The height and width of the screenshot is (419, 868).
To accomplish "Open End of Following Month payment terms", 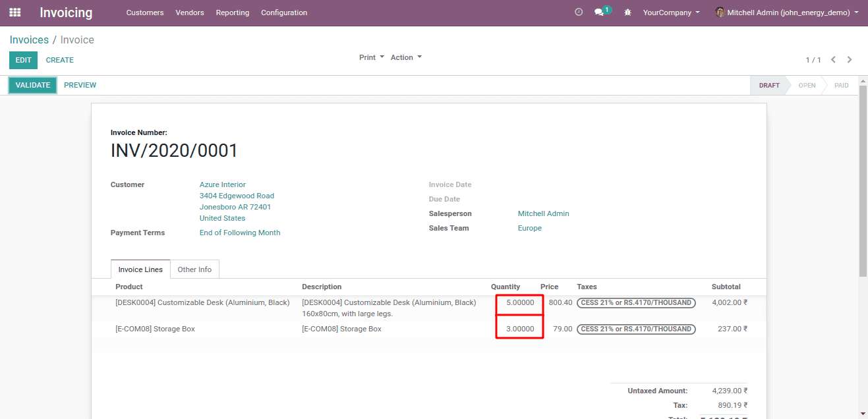I will click(240, 233).
